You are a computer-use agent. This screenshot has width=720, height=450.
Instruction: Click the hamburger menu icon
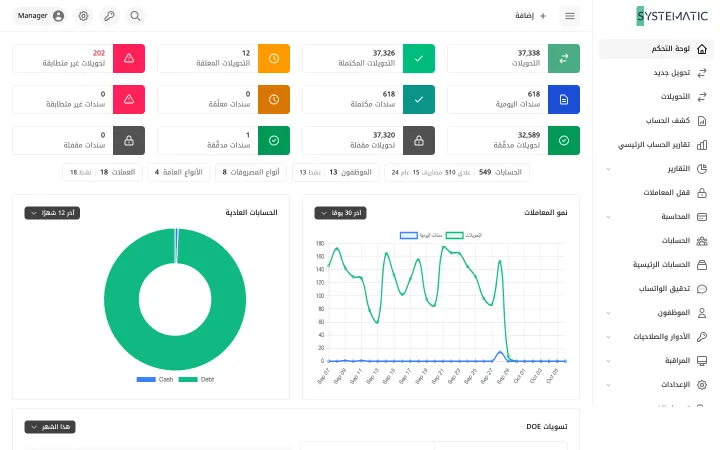570,16
